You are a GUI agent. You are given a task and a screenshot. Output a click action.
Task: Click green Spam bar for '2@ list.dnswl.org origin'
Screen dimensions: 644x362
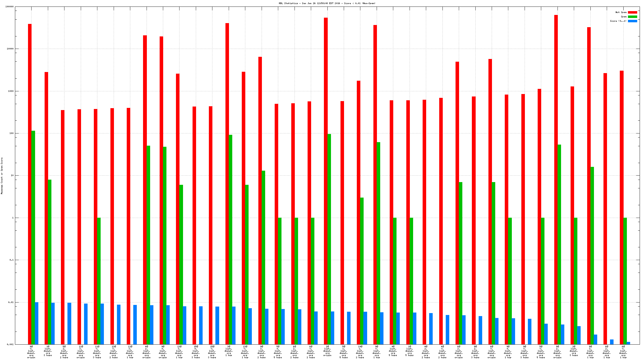329,239
